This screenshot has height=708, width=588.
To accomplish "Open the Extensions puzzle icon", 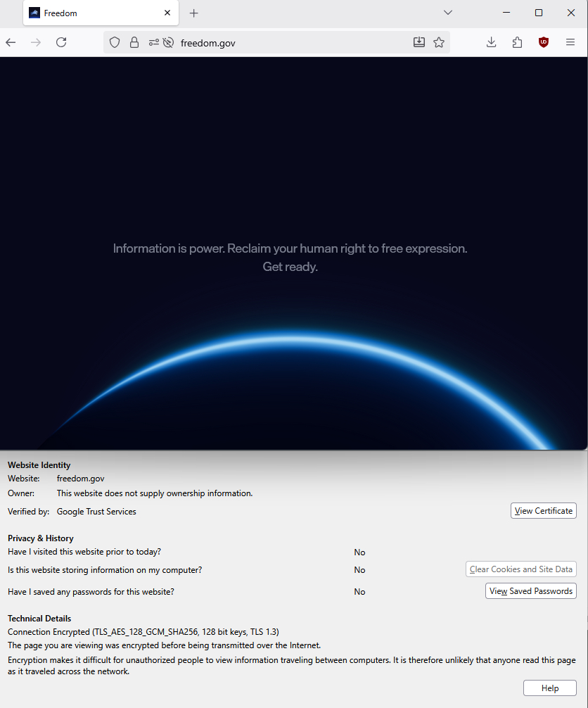I will click(518, 42).
